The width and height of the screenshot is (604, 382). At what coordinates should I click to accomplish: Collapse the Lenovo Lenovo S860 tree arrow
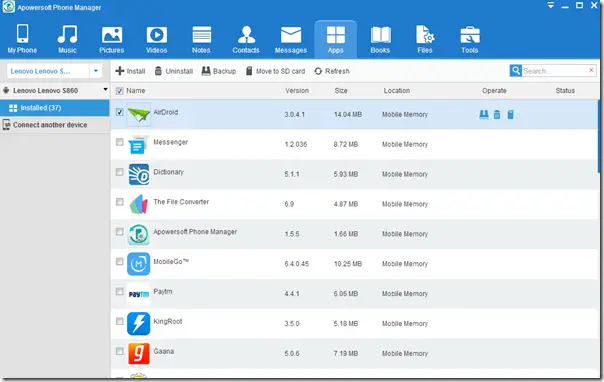coord(105,90)
